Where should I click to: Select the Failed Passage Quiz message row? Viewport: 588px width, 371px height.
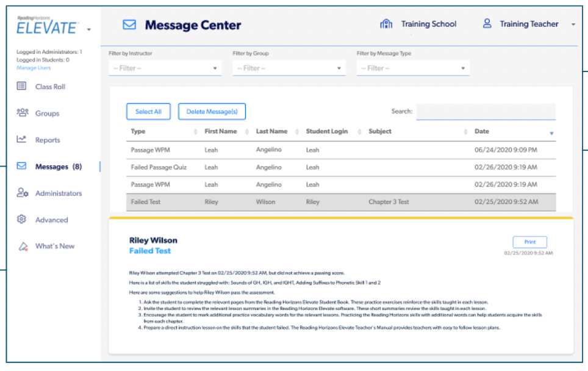341,167
